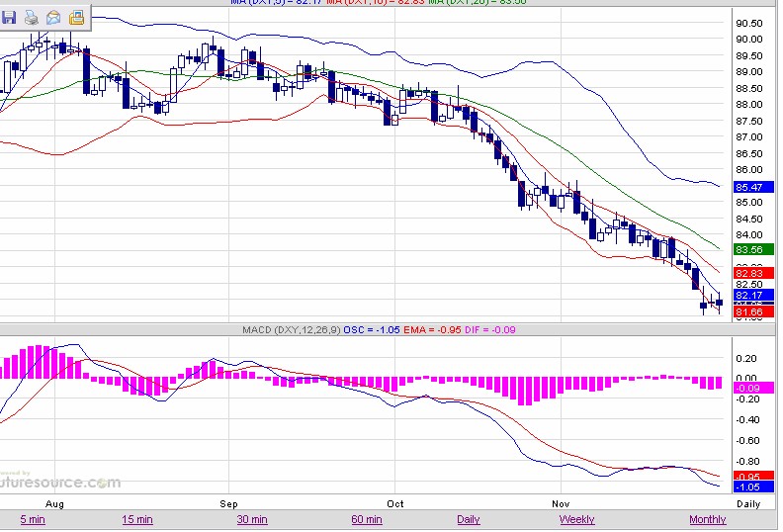Screen dimensions: 783x532
Task: Open the Weekly chart view
Action: (576, 519)
